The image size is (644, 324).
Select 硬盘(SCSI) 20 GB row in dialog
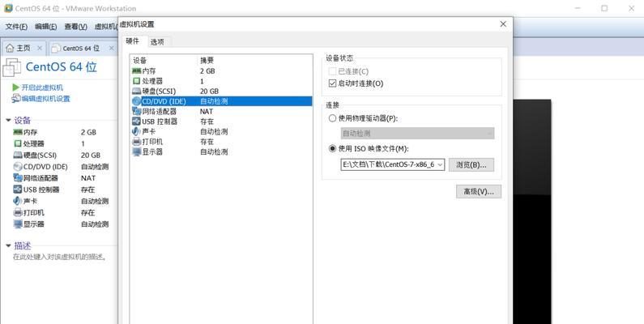point(221,92)
